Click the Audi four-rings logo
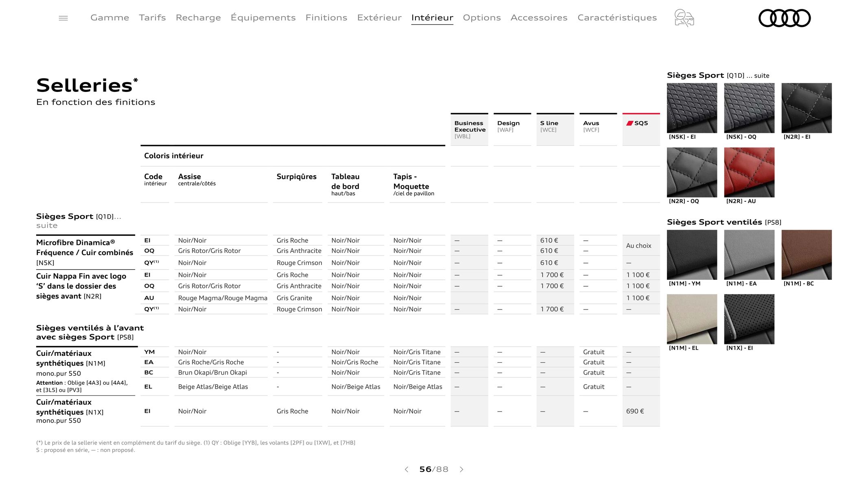Image resolution: width=868 pixels, height=488 pixels. coord(784,18)
